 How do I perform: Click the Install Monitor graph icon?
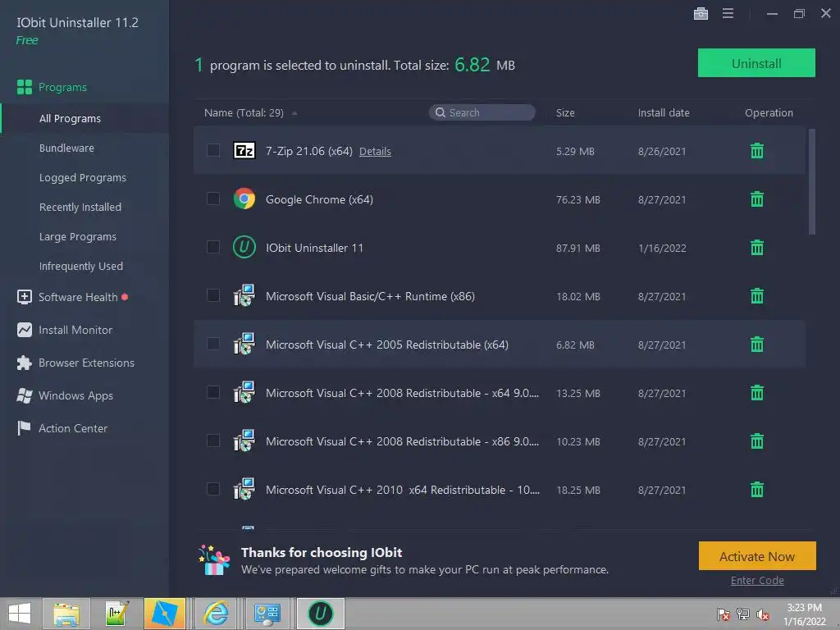pos(24,330)
